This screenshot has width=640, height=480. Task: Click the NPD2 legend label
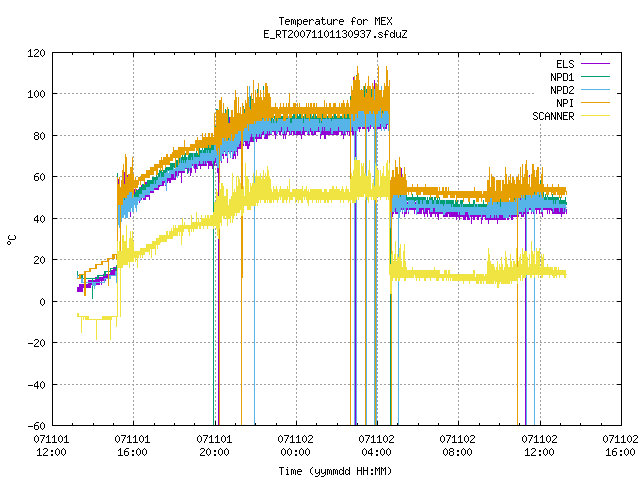click(562, 90)
